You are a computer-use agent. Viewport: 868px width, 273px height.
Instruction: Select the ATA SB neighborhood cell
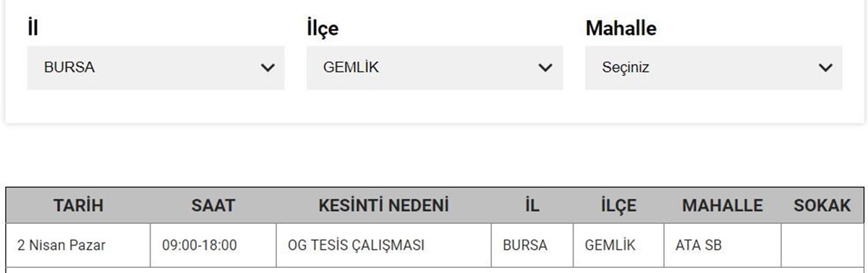pyautogui.click(x=722, y=246)
